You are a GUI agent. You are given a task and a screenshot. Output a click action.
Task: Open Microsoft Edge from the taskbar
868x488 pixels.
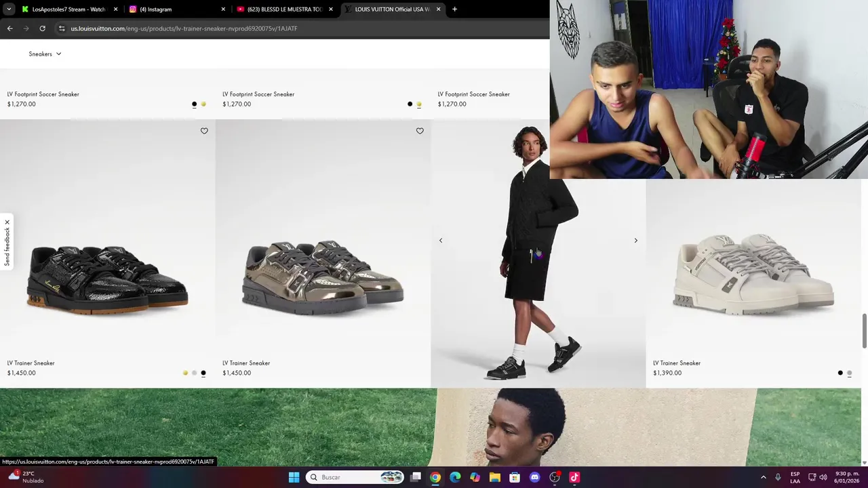(x=455, y=477)
